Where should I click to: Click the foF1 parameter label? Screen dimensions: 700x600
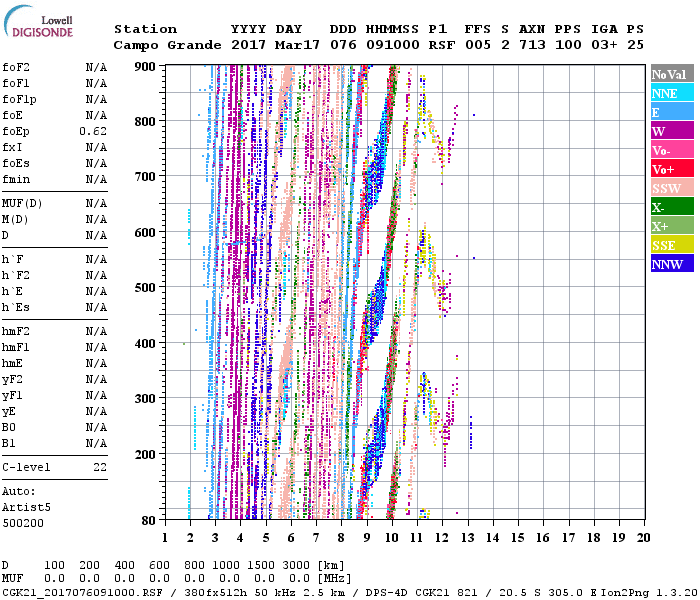[16, 83]
